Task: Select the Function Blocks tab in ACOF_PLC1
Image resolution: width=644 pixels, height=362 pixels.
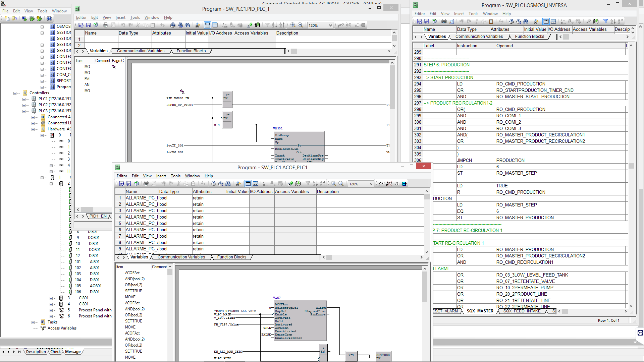Action: click(x=232, y=257)
